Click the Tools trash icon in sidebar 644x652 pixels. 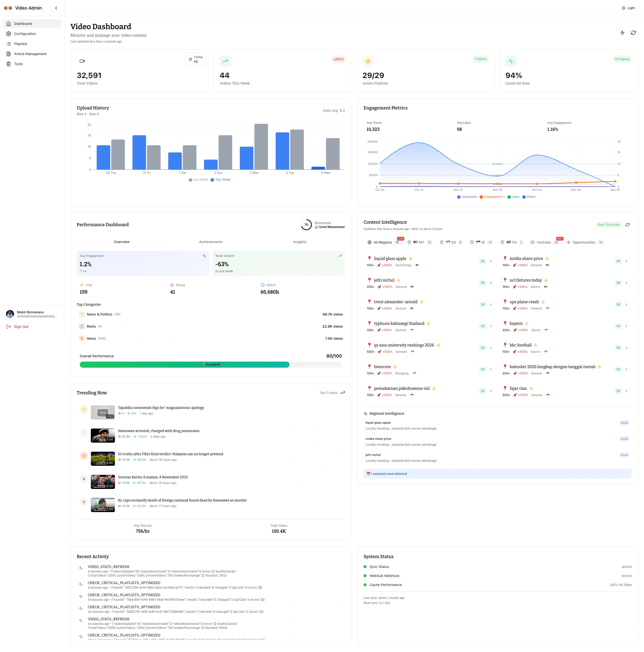[9, 64]
